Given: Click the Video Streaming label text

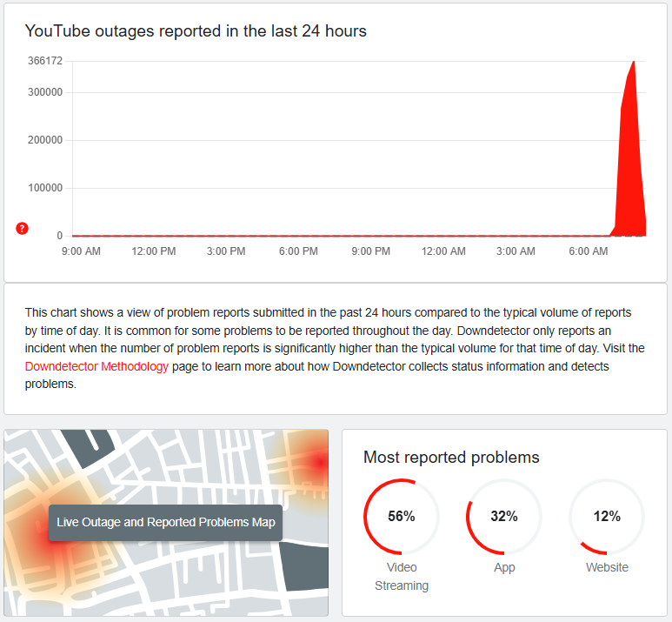Looking at the screenshot, I should (x=401, y=577).
